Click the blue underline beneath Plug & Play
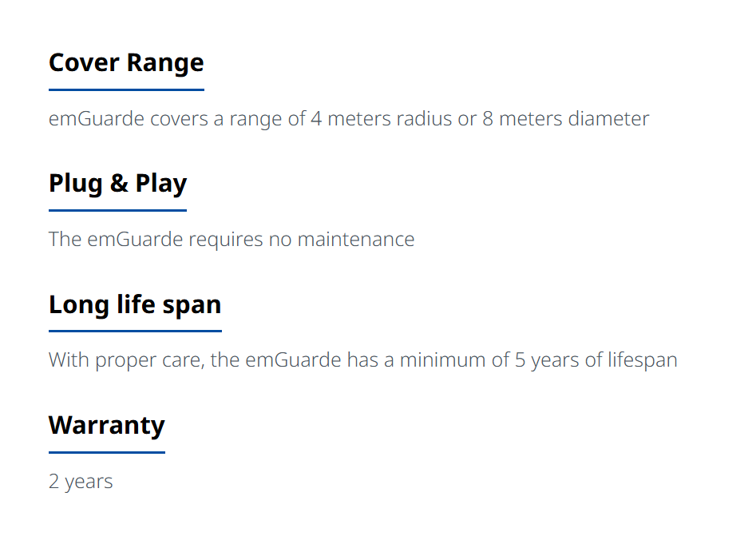 pos(117,210)
